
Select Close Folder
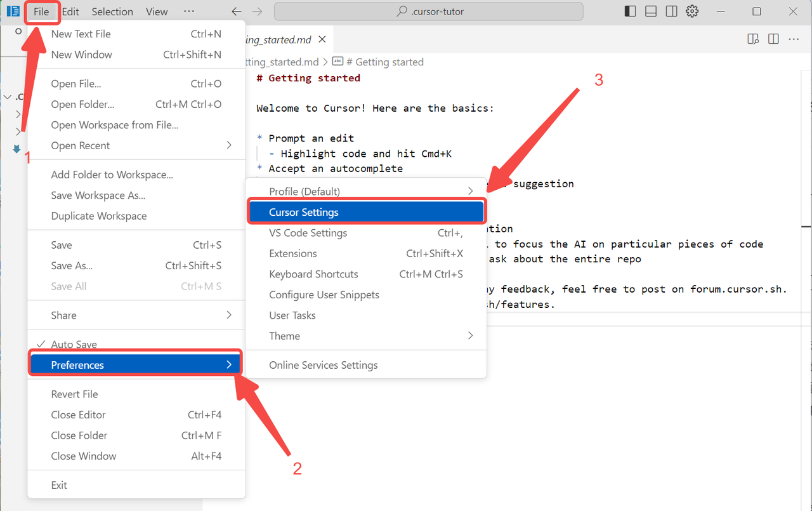click(136, 435)
